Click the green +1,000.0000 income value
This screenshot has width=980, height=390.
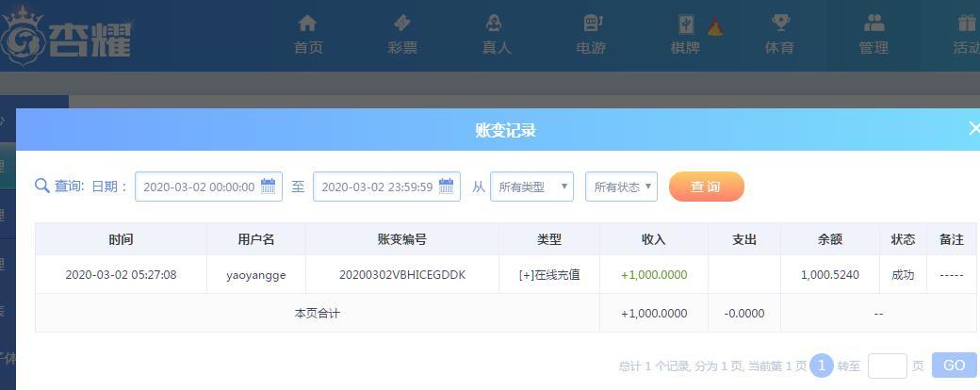(654, 274)
